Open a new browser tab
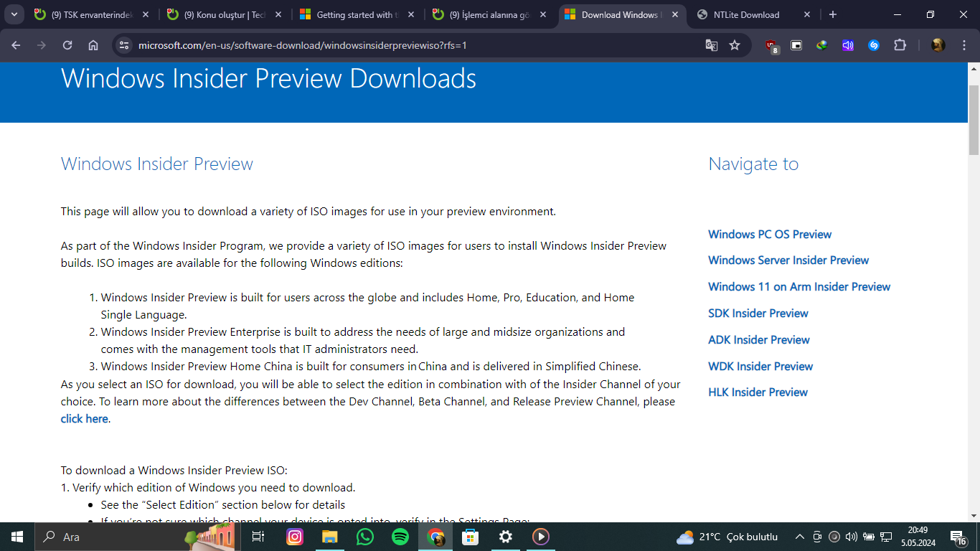Screen dimensions: 980x551 pyautogui.click(x=832, y=14)
